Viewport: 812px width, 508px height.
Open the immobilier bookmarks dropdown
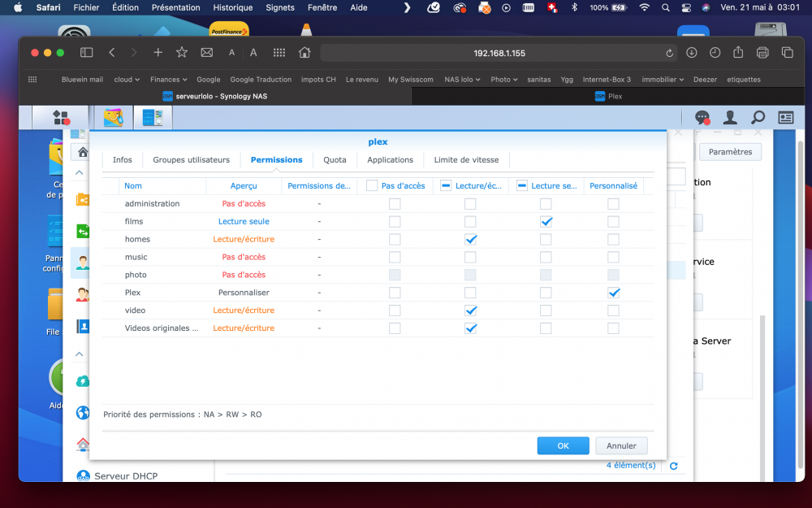pos(663,80)
